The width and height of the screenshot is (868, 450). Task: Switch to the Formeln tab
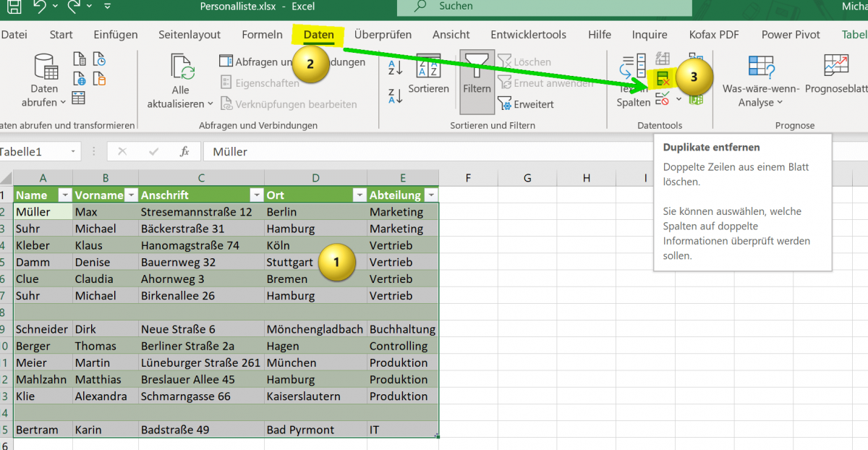262,35
